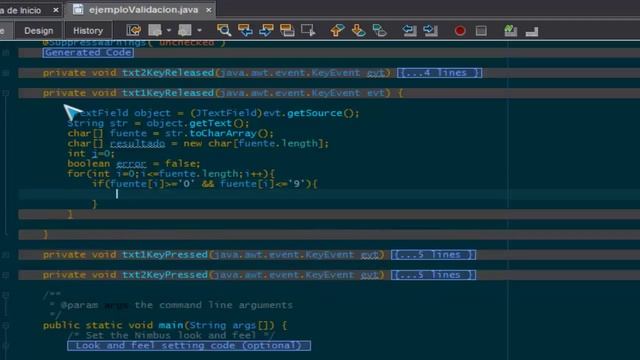Click 'getText' call in String str line
Image resolution: width=640 pixels, height=360 pixels.
point(211,123)
